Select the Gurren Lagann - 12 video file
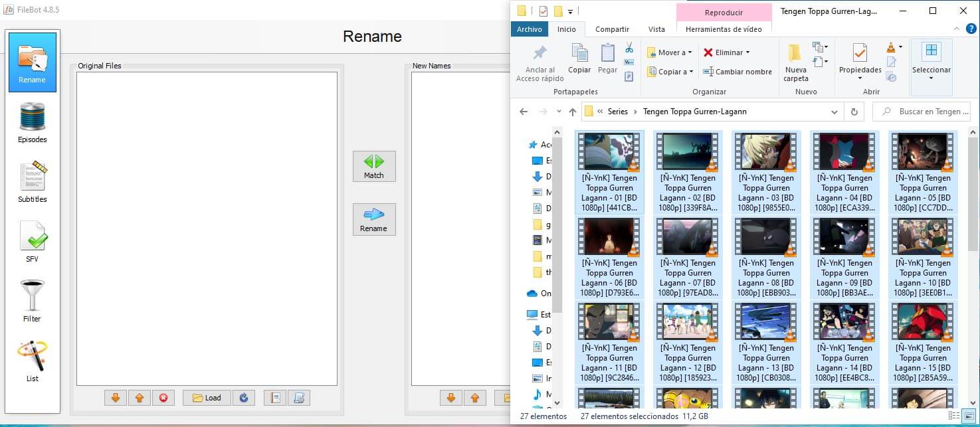Screen dimensions: 980x427 (688, 342)
